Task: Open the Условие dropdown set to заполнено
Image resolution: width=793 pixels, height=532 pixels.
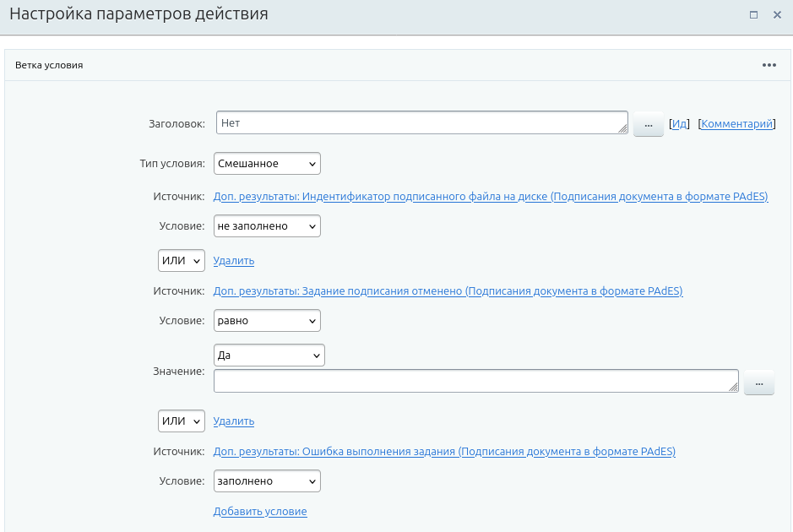Action: [267, 481]
